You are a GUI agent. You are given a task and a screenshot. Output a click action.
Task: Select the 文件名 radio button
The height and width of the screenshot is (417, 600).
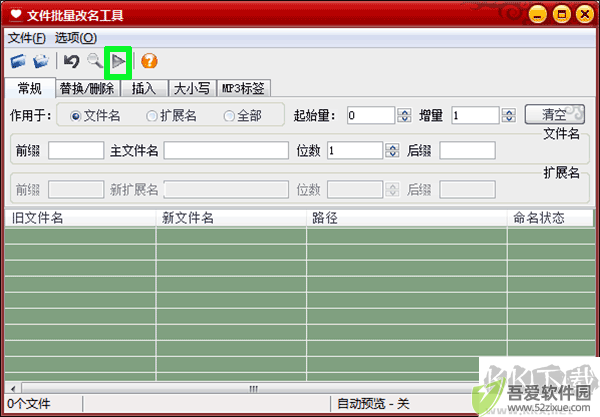click(76, 116)
